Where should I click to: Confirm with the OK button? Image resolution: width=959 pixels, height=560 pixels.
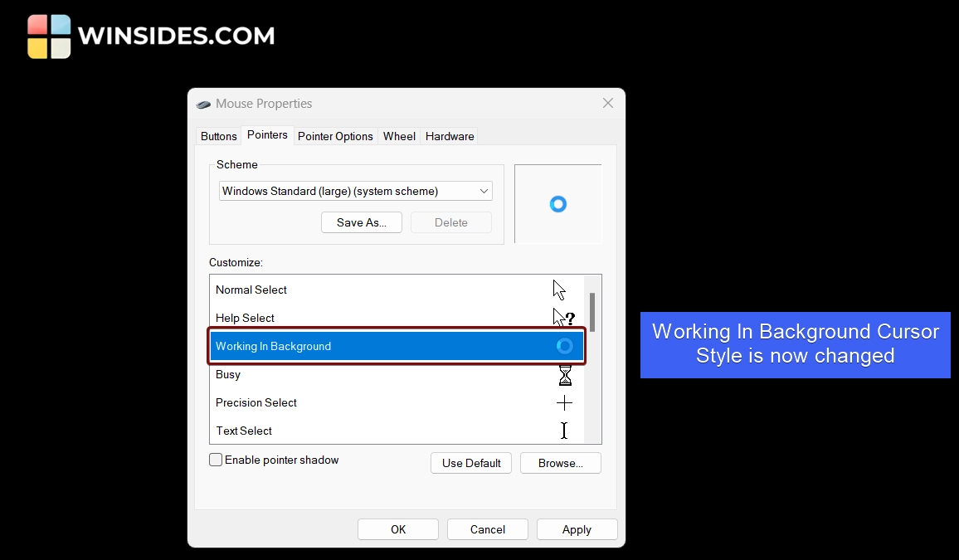(398, 529)
